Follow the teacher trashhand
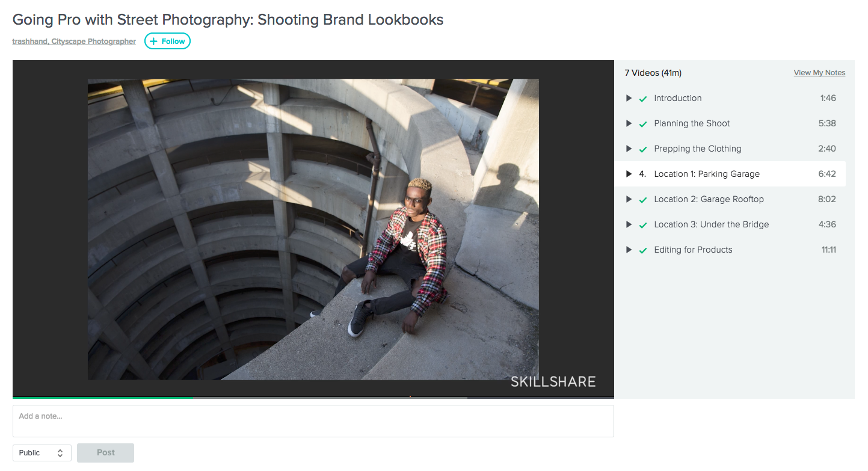Screen dimensions: 868x471 pos(167,42)
